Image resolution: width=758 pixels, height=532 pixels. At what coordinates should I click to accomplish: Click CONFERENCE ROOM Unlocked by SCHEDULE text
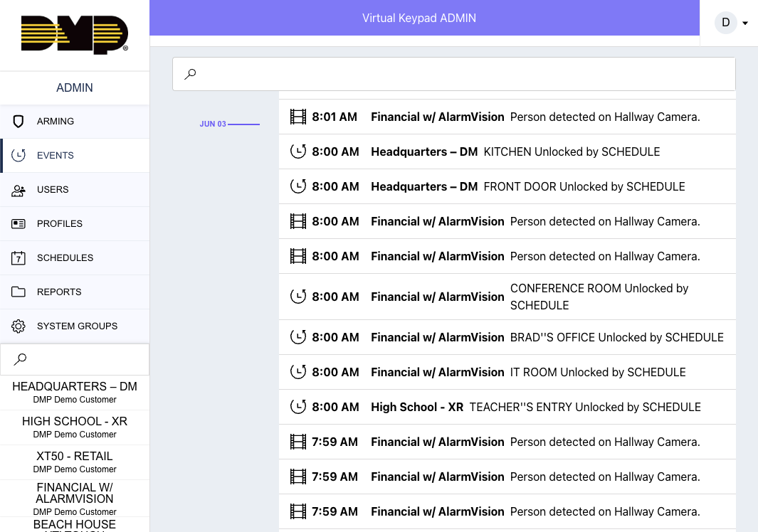coord(599,297)
